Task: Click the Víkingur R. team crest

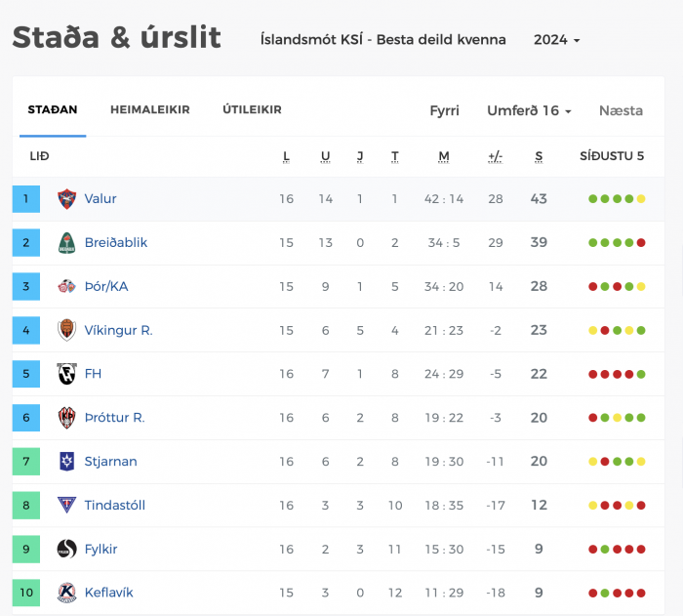Action: [66, 330]
